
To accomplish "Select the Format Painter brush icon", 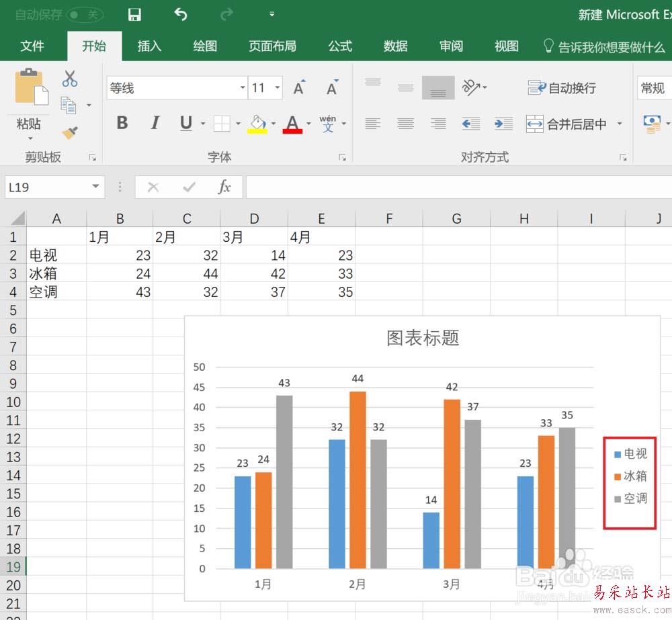I will tap(69, 132).
